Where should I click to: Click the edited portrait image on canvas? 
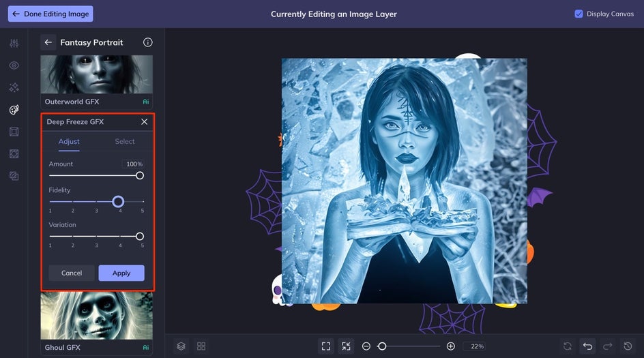(x=404, y=181)
